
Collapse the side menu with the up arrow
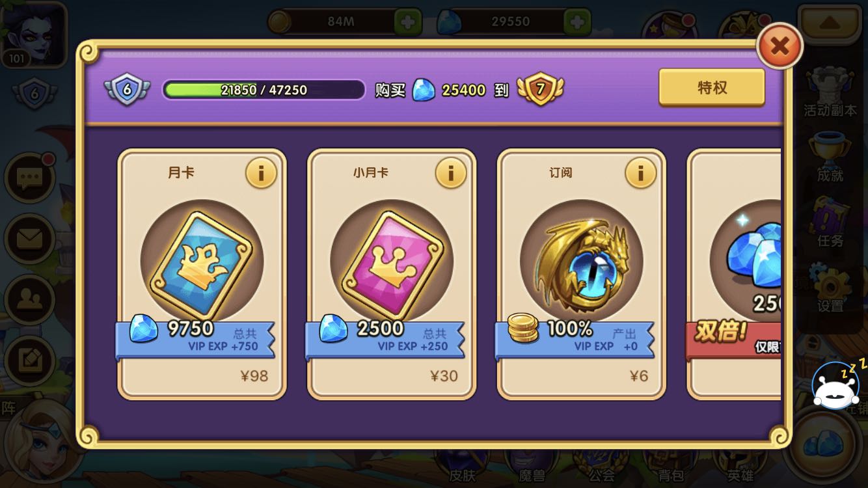tap(829, 23)
